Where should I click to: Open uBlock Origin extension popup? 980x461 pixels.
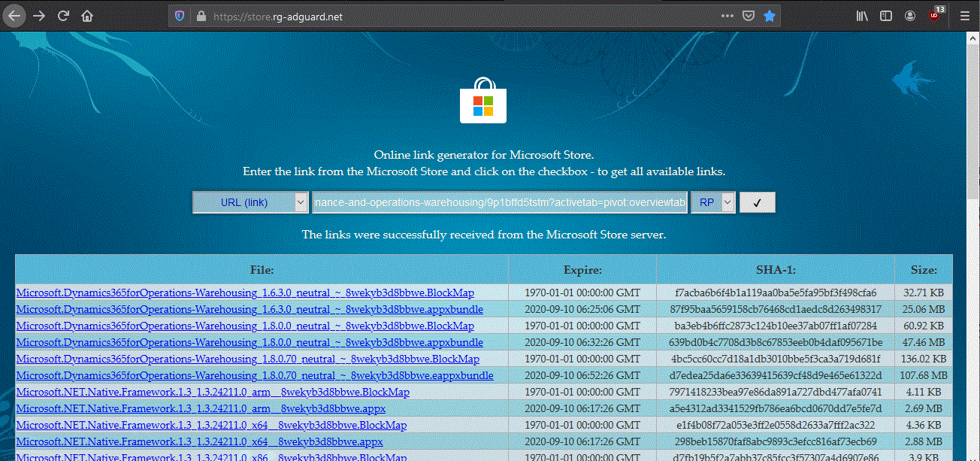click(x=936, y=14)
